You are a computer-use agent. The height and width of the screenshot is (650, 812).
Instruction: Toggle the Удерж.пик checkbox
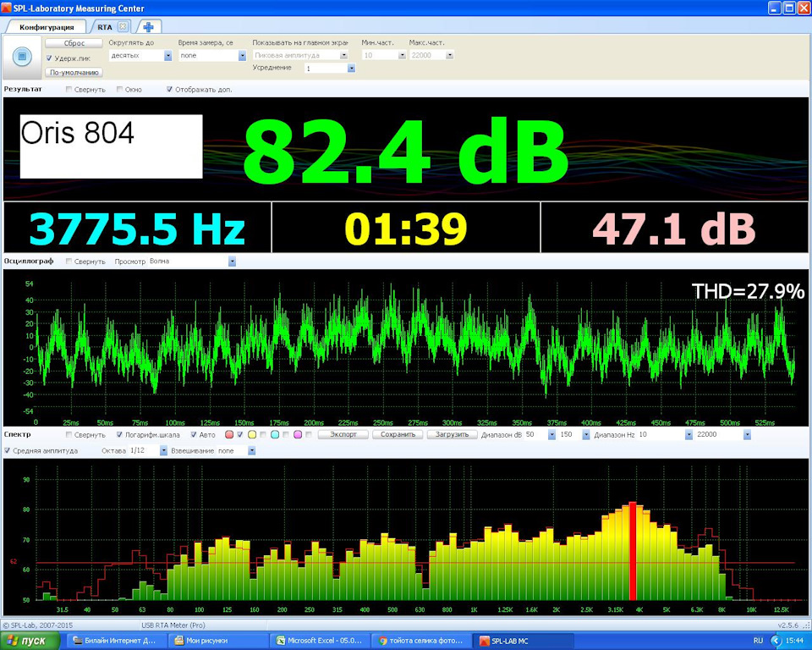[49, 58]
